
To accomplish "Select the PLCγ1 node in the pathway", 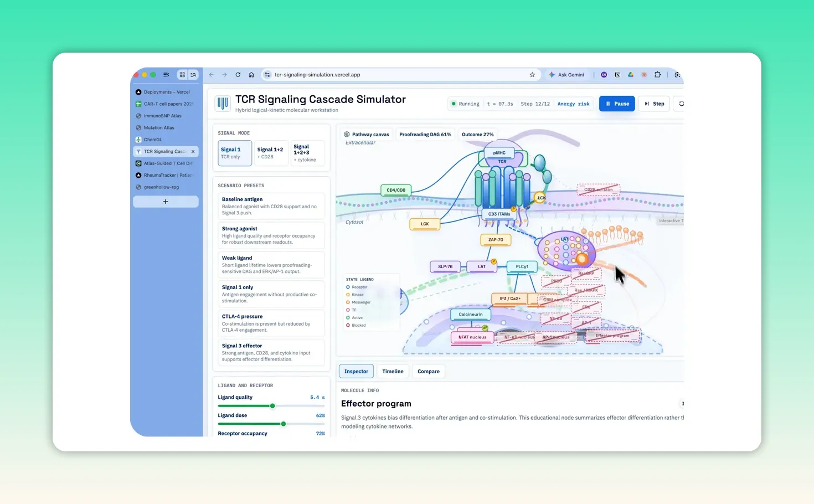I will (522, 266).
